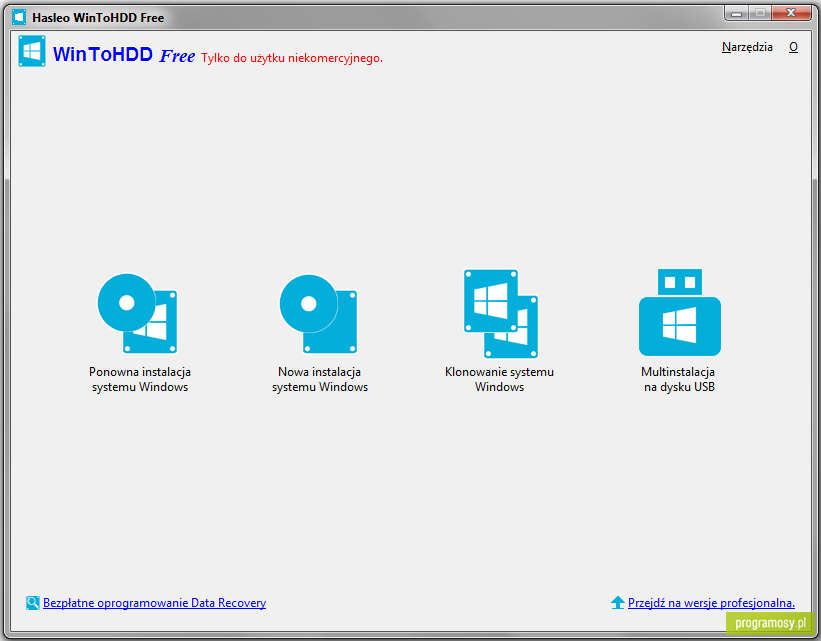821x641 pixels.
Task: Click "Hasleo WinToHDD Free" window title
Action: [98, 18]
